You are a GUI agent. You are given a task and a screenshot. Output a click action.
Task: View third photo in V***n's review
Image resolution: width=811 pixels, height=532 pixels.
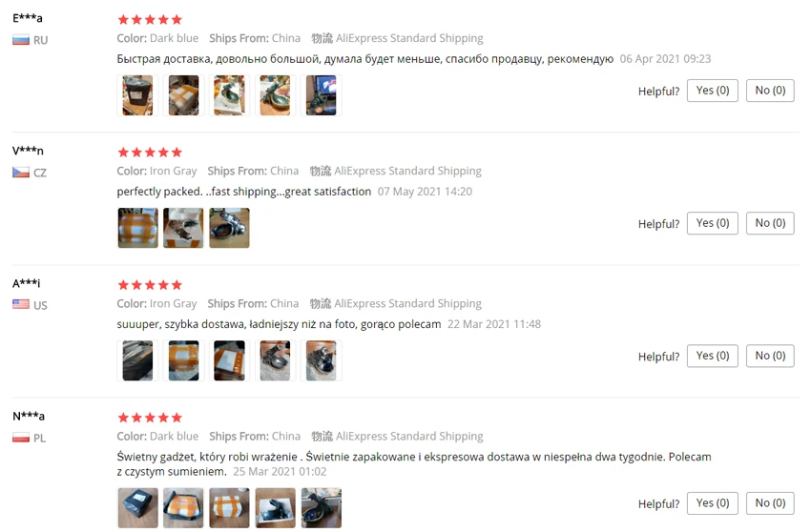coord(229,228)
